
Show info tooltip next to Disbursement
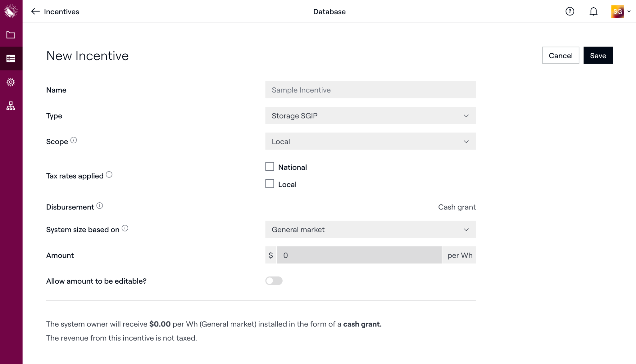click(100, 206)
